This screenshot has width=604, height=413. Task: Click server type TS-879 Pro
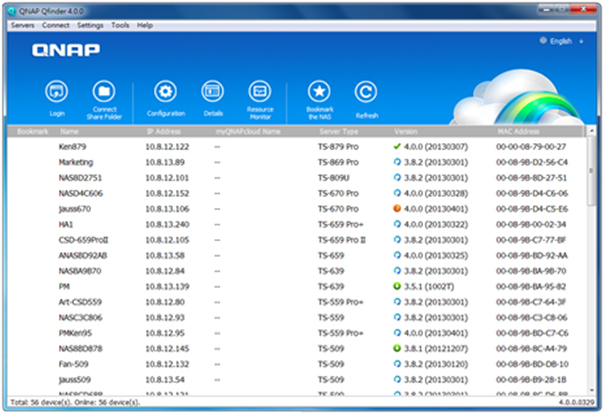pos(338,146)
